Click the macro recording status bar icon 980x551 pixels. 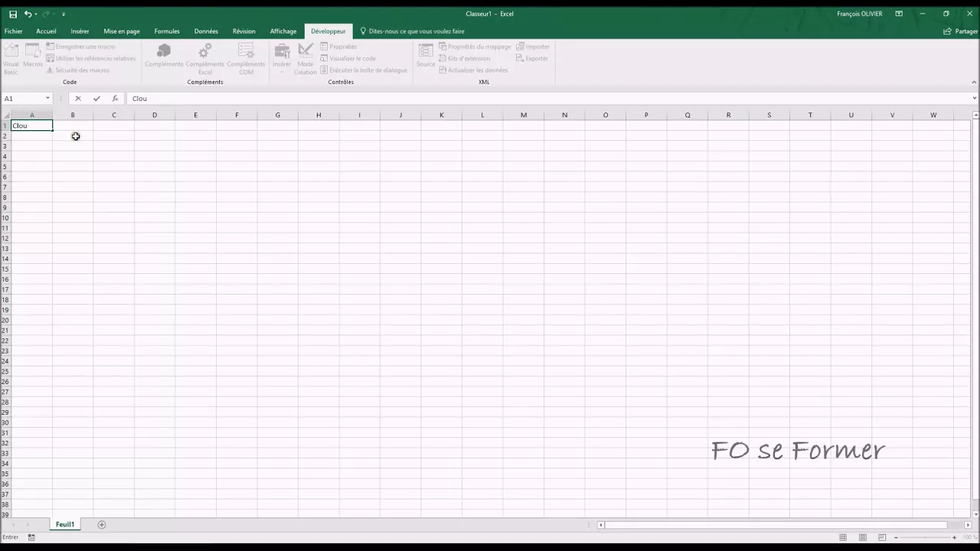tap(31, 538)
